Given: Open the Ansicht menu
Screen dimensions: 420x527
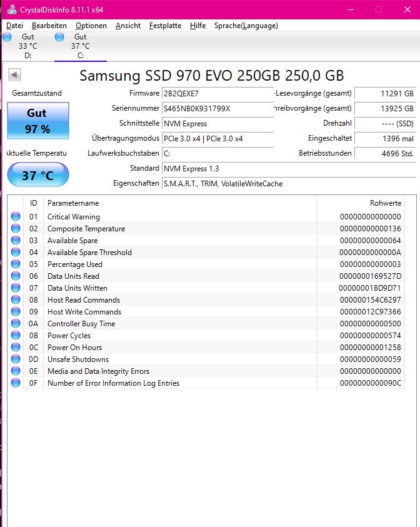Looking at the screenshot, I should tap(128, 26).
